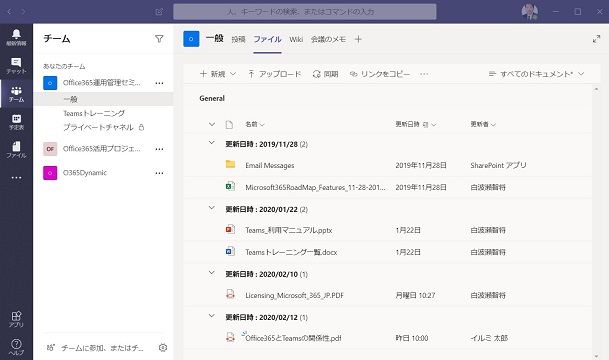The image size is (609, 360).
Task: Collapse all groups with header chevron
Action: click(212, 124)
